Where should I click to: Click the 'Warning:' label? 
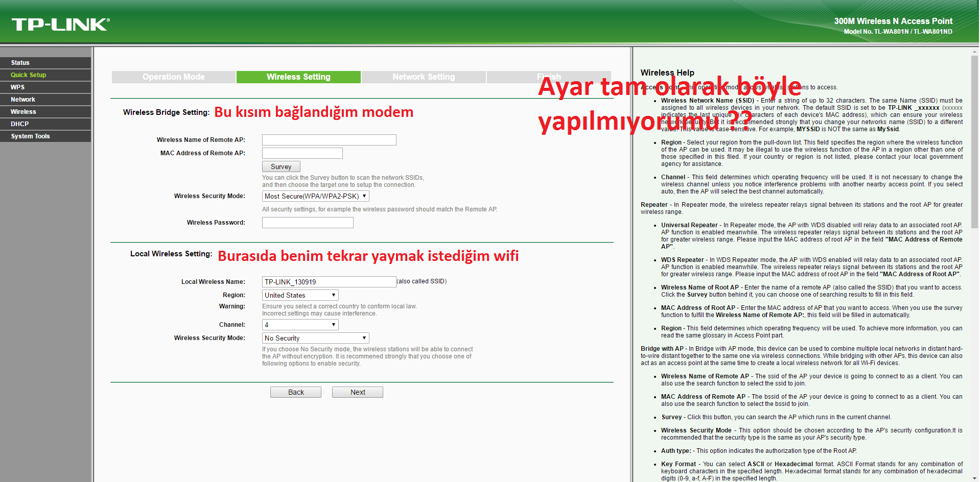[232, 306]
